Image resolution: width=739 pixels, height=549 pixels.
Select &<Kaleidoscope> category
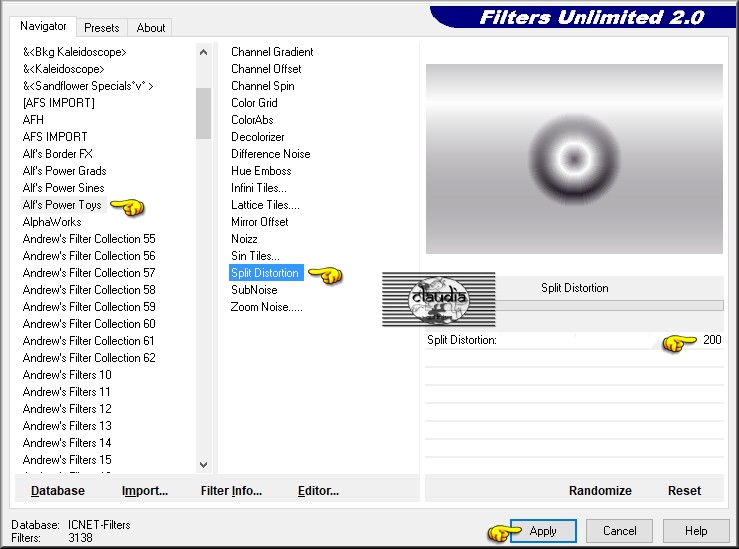64,69
